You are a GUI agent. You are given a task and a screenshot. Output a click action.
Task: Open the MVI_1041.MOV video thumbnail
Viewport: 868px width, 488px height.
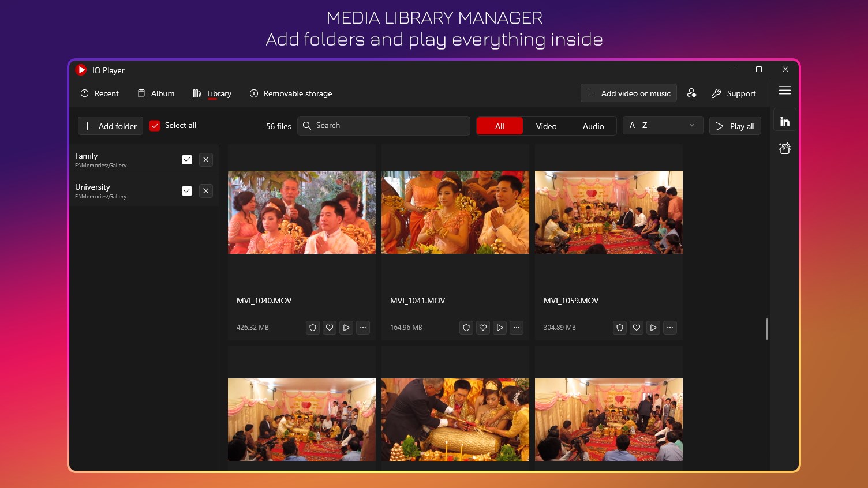point(455,212)
